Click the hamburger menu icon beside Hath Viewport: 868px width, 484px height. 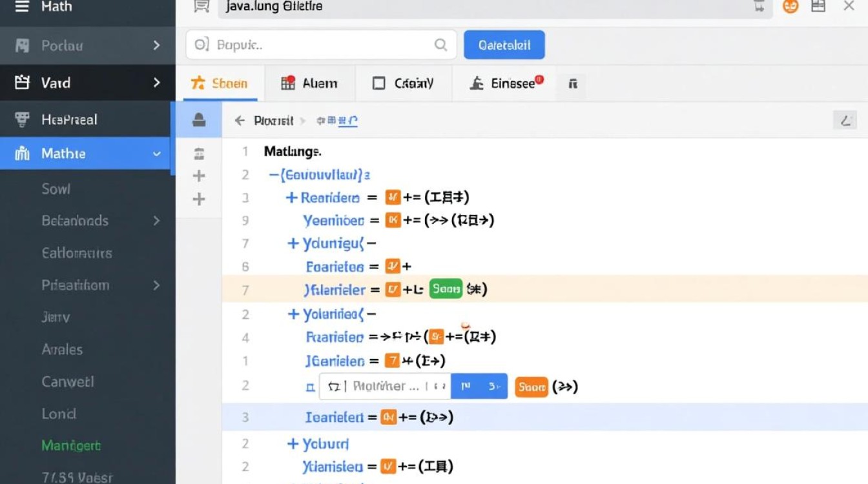(x=22, y=7)
